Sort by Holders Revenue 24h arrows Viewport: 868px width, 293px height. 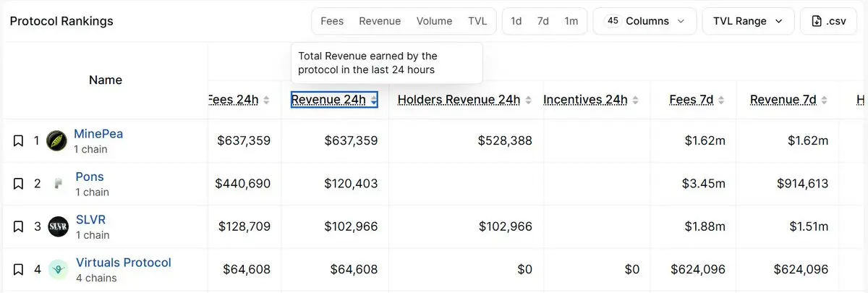pos(528,101)
